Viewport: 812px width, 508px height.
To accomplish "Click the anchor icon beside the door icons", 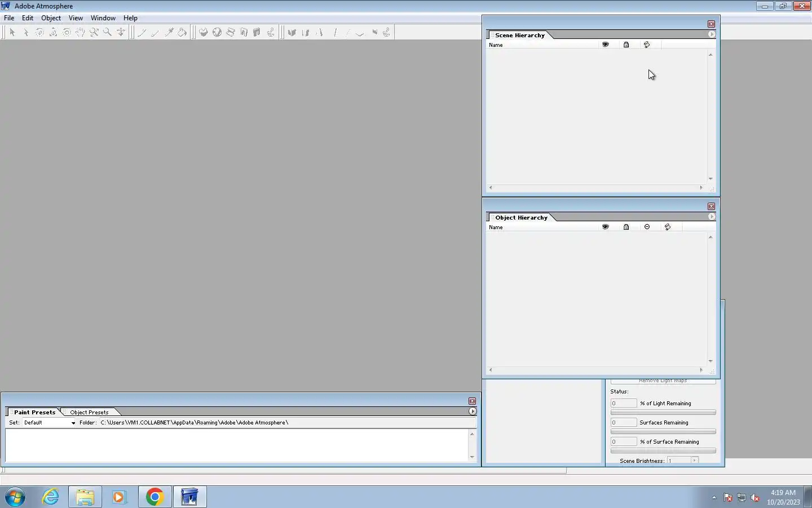I will [x=271, y=33].
